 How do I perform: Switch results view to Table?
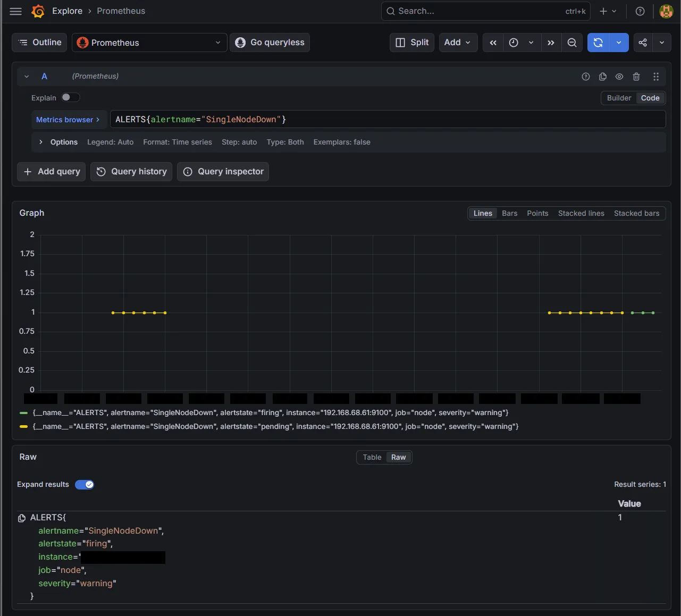372,457
